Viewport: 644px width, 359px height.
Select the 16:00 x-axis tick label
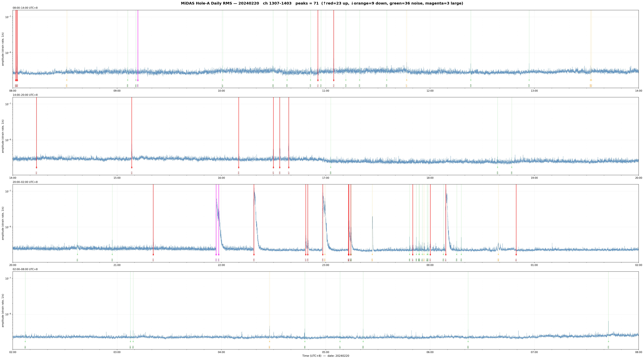(221, 178)
